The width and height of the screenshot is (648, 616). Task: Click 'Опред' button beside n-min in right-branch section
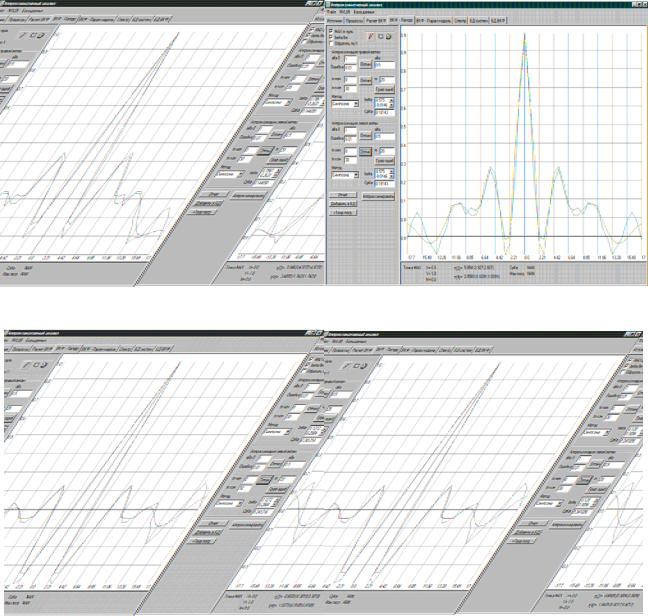(365, 80)
